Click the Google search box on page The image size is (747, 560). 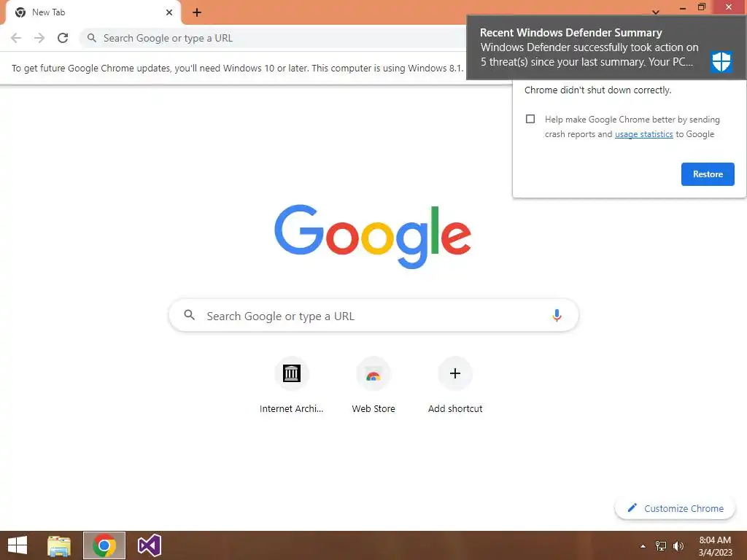click(x=373, y=315)
